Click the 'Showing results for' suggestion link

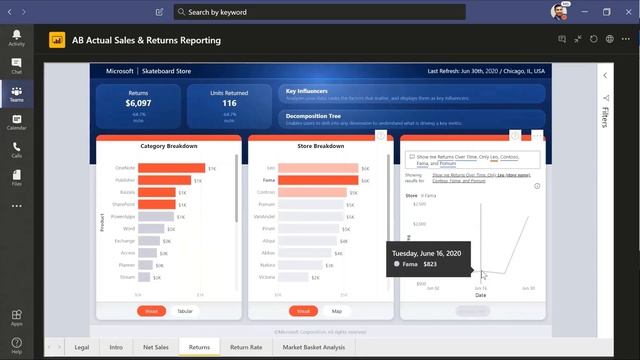(481, 178)
